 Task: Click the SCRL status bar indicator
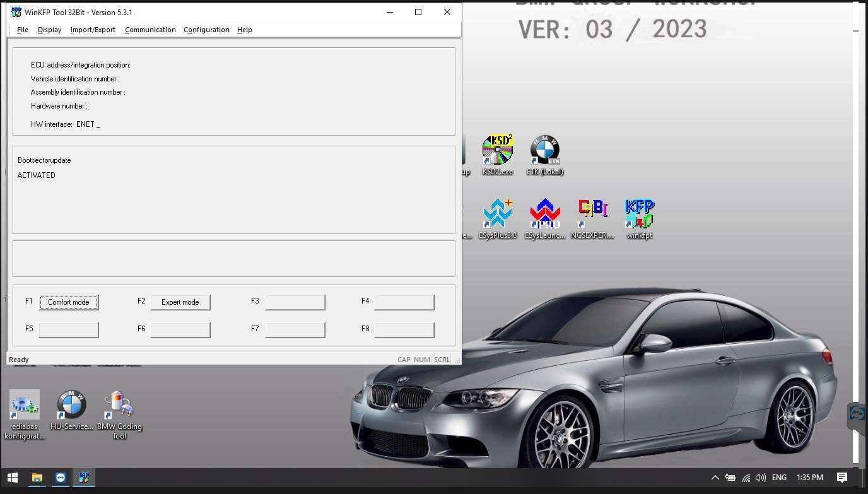(442, 360)
